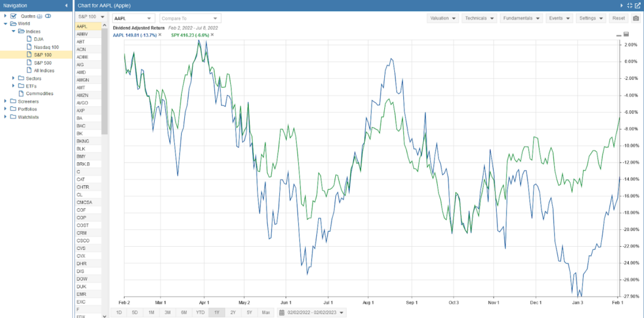Select the 1Y time range
Viewport: 644px width, 318px height.
pyautogui.click(x=217, y=313)
